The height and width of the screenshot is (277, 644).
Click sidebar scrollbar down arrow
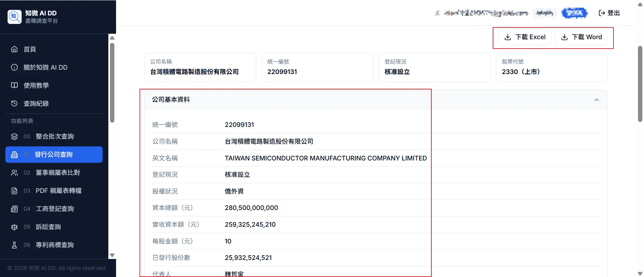coord(112,255)
